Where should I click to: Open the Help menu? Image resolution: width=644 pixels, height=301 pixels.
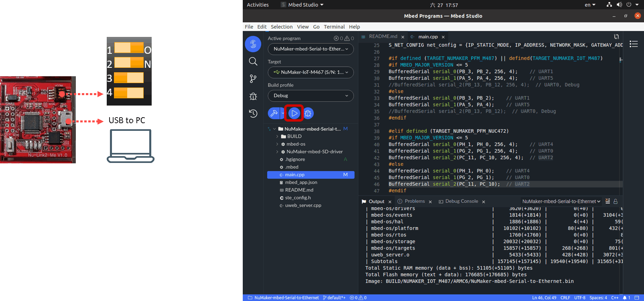(354, 27)
